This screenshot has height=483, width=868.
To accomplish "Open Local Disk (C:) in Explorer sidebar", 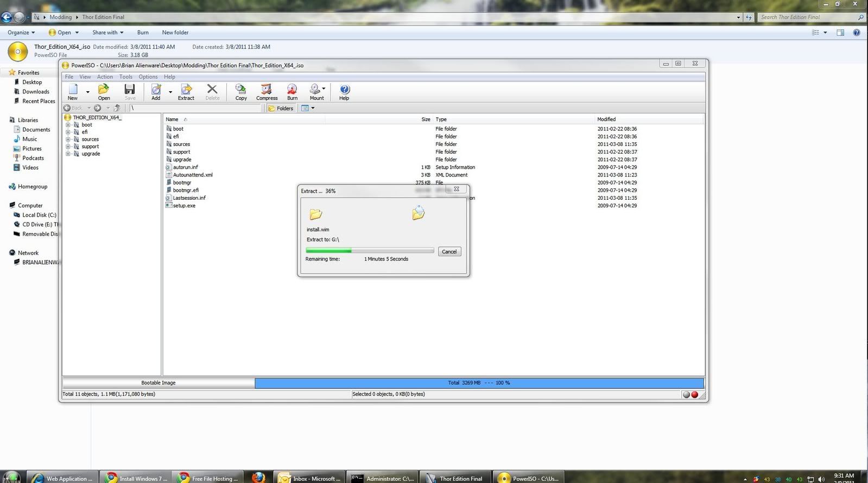I will click(39, 215).
